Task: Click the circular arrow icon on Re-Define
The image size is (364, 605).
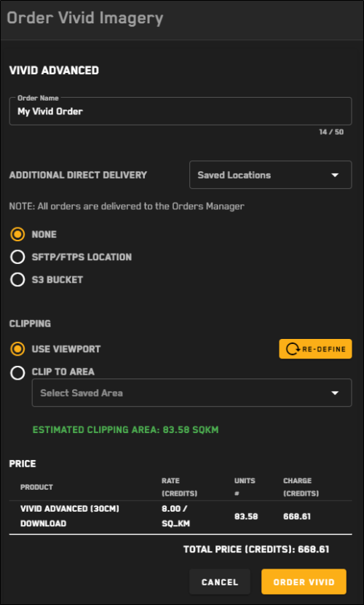Action: click(x=293, y=349)
